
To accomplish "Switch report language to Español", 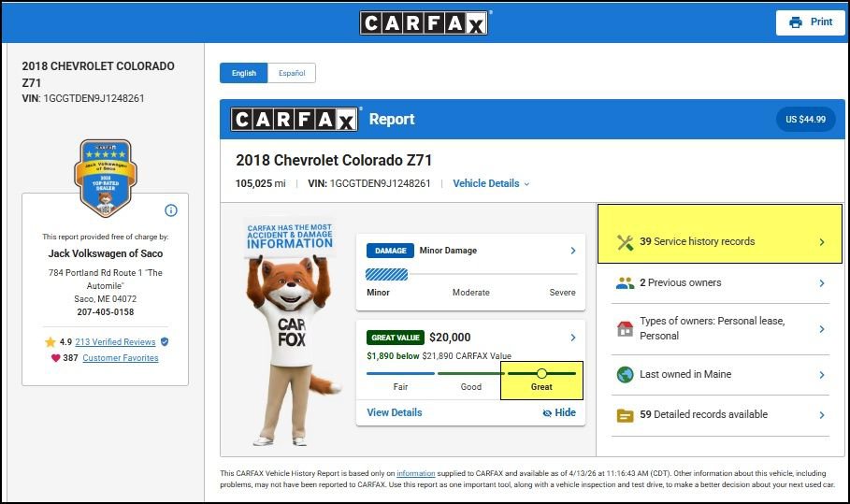I will pos(292,73).
